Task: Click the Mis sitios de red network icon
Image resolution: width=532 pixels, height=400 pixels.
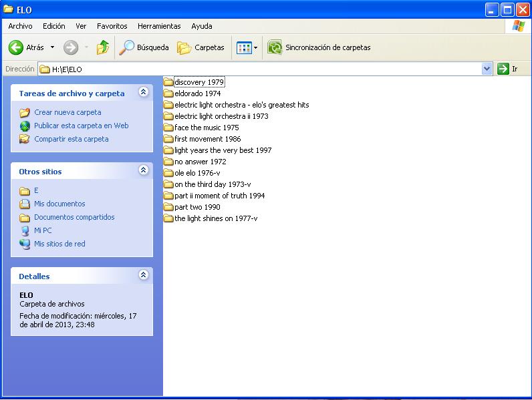Action: tap(25, 244)
